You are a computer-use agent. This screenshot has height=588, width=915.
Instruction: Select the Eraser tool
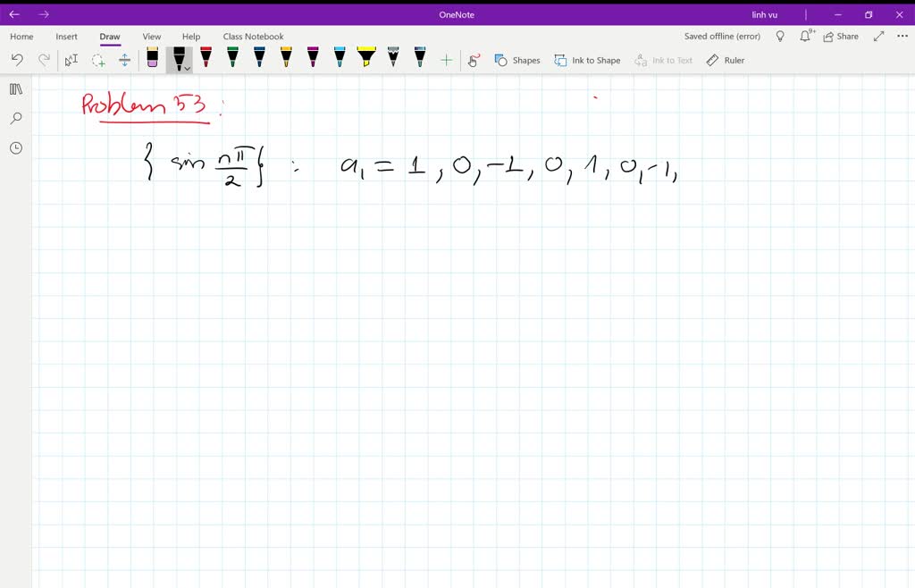click(151, 60)
